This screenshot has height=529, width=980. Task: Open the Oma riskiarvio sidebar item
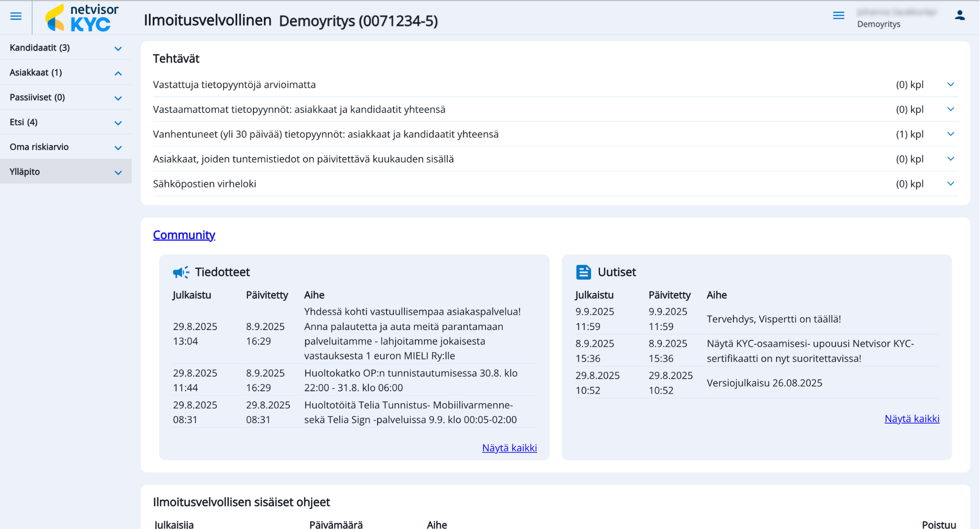[118, 148]
